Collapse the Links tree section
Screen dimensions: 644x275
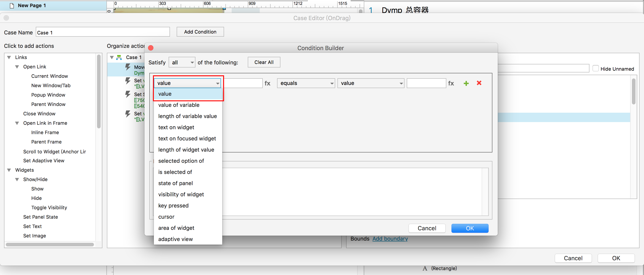click(9, 57)
